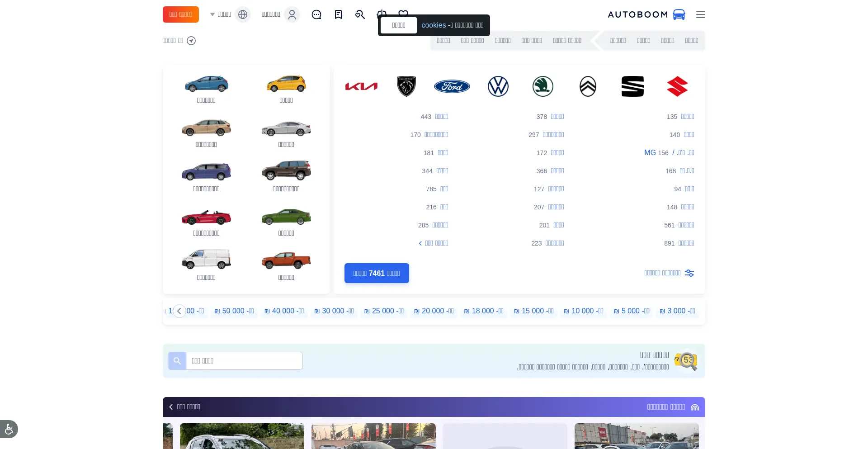This screenshot has width=868, height=449.
Task: Select the up to ₪ 15 000 price chip
Action: point(534,311)
